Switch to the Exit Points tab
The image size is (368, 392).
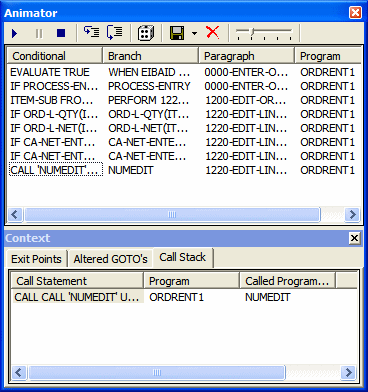click(36, 259)
